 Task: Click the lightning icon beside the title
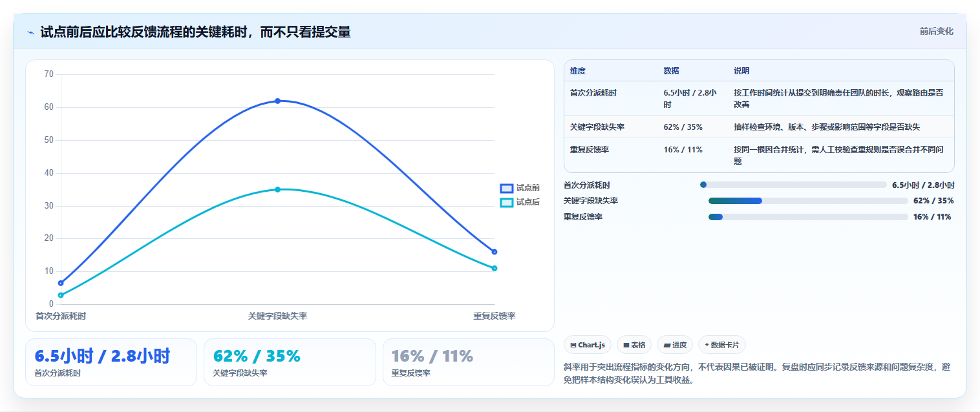pyautogui.click(x=30, y=32)
